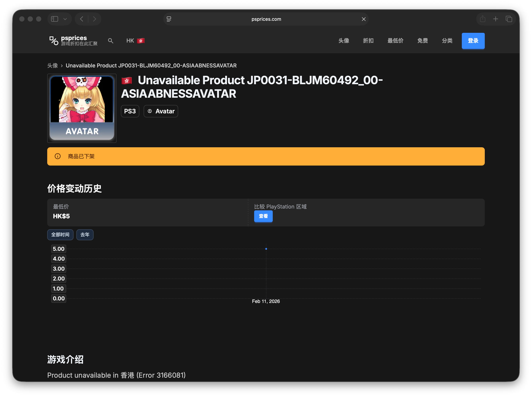Viewport: 532px width, 397px height.
Task: Go back with browser back arrow
Action: point(82,19)
